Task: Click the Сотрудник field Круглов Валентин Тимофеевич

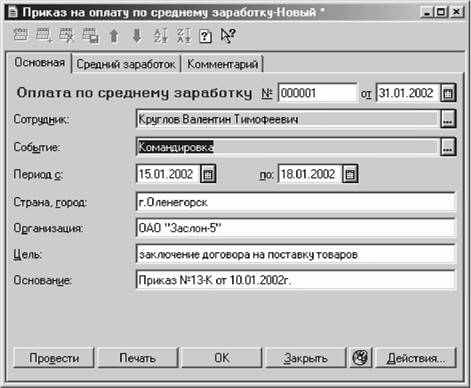Action: 288,119
